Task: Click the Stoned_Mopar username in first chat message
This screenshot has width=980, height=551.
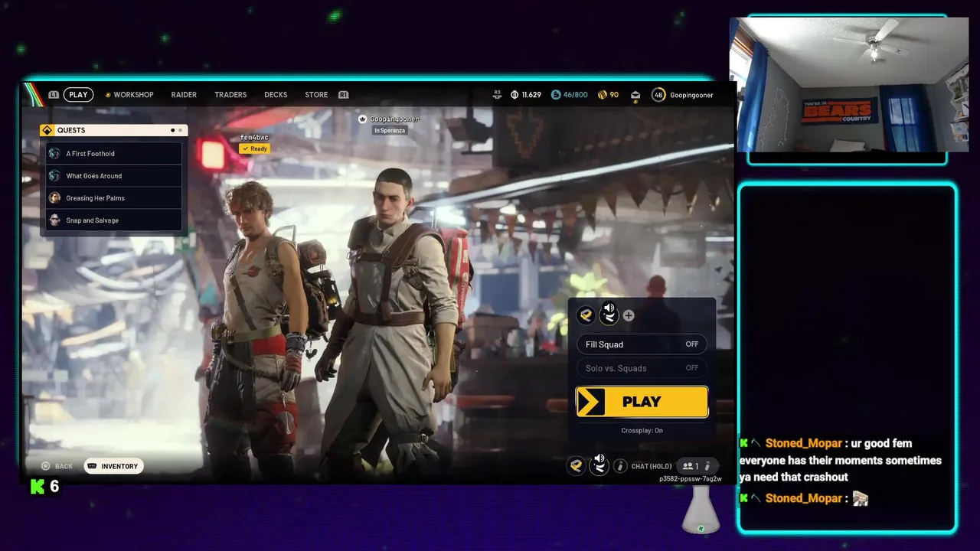Action: pos(804,443)
